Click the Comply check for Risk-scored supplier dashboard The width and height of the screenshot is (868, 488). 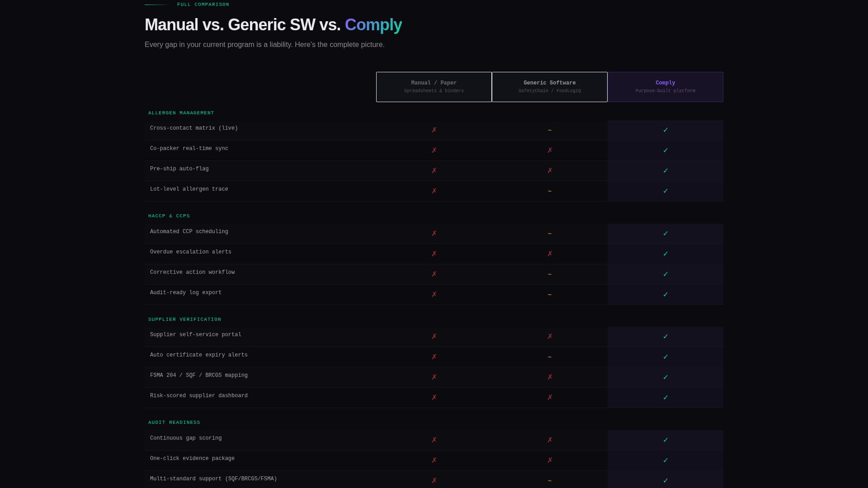coord(665,398)
